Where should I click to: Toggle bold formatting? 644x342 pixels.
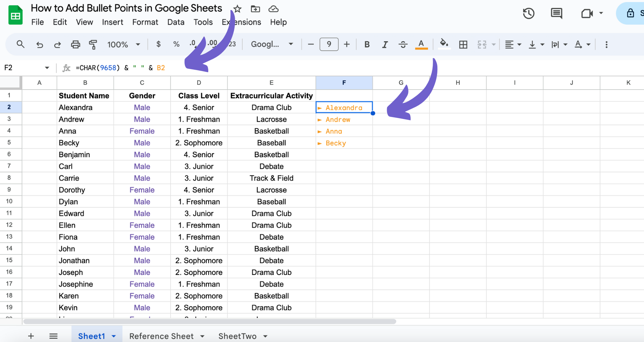[x=367, y=44]
